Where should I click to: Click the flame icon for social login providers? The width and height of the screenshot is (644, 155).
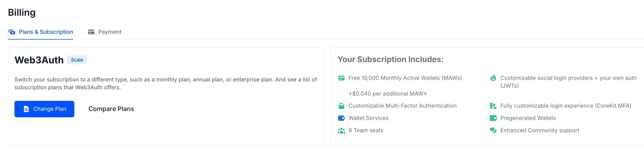(x=493, y=78)
